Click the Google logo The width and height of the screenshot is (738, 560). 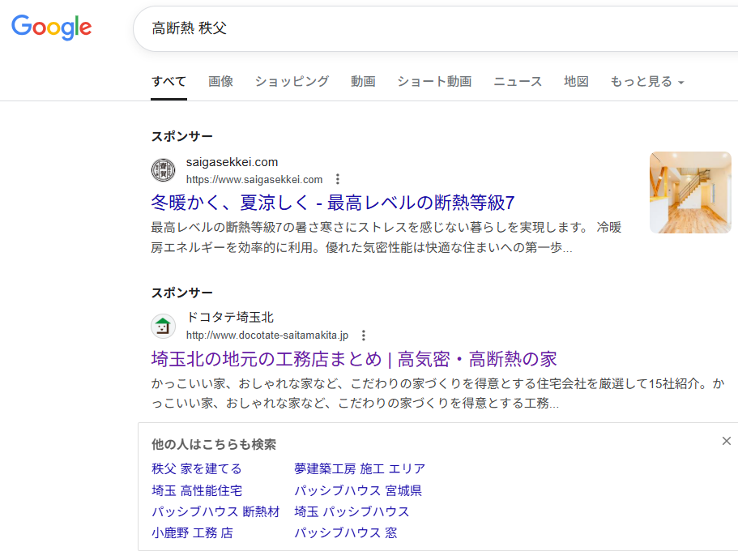coord(52,28)
